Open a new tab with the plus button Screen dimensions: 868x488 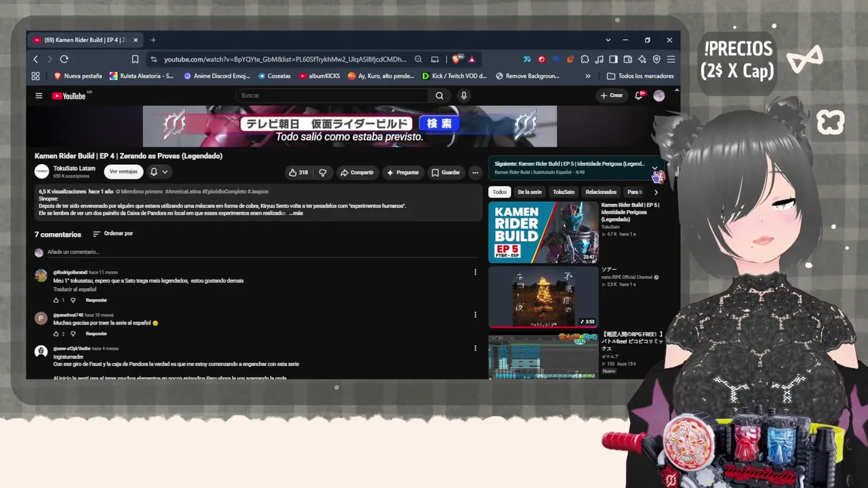coord(153,40)
